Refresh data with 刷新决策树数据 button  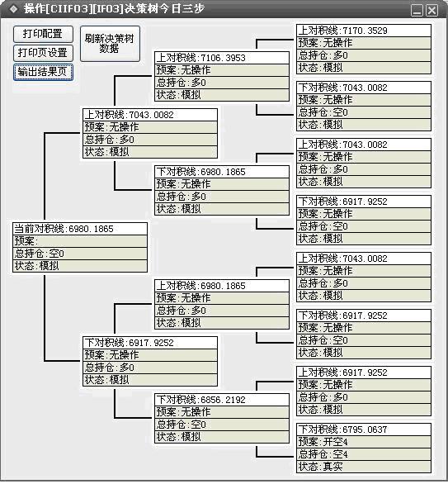coord(110,44)
